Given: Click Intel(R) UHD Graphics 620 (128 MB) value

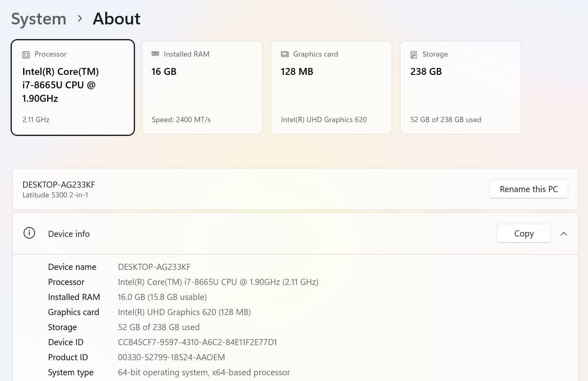Looking at the screenshot, I should [x=184, y=312].
